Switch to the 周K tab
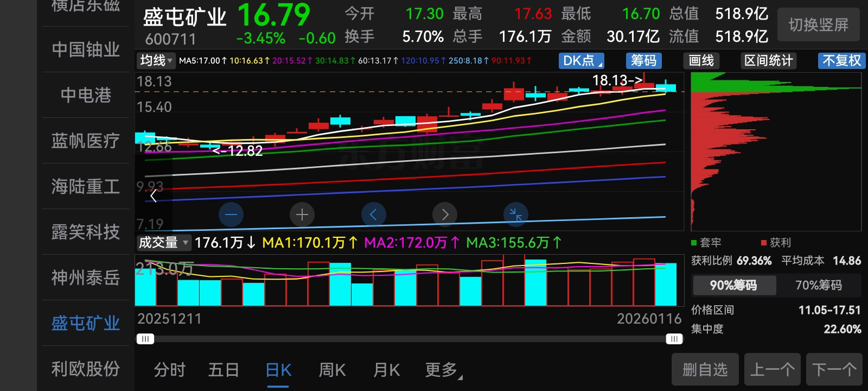This screenshot has height=391, width=868. 332,370
